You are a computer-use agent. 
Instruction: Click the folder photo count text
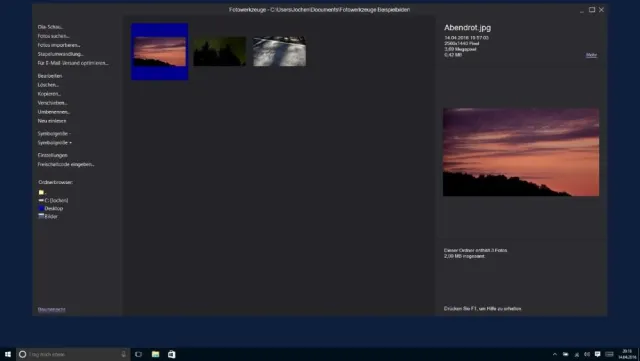click(x=476, y=250)
